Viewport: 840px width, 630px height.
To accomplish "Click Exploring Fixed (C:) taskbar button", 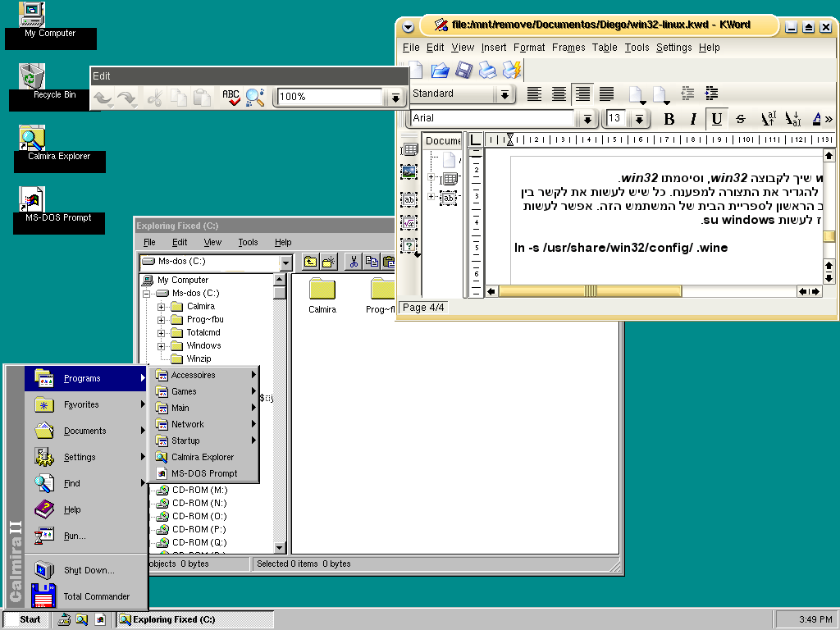I will [x=195, y=619].
